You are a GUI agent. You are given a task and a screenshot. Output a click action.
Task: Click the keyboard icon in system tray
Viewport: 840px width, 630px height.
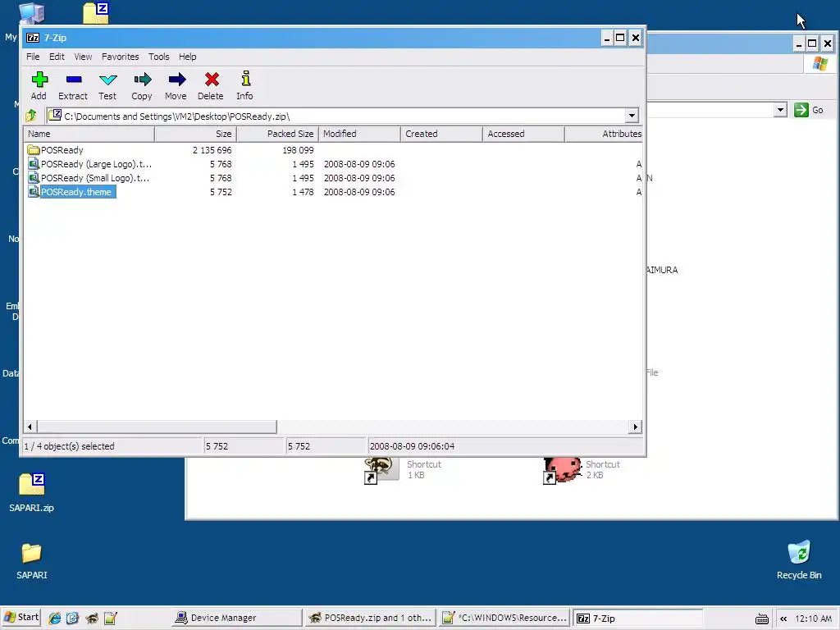762,619
